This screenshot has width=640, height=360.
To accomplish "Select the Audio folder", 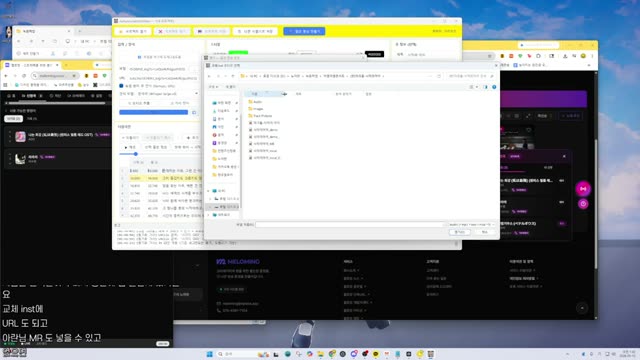I will point(255,102).
